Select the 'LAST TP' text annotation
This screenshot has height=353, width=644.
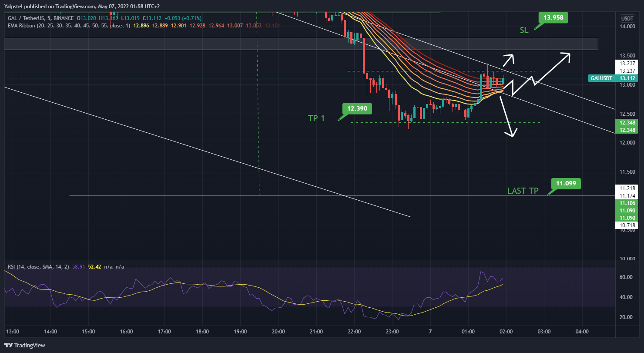[x=523, y=191]
